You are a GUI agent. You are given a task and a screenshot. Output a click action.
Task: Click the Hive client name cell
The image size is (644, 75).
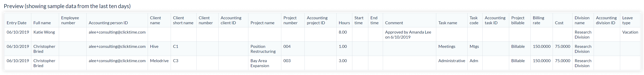point(154,46)
